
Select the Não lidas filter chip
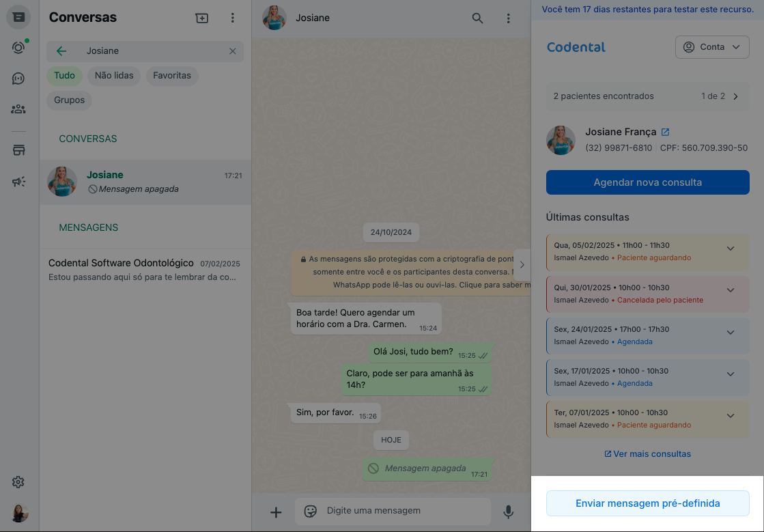pos(114,76)
